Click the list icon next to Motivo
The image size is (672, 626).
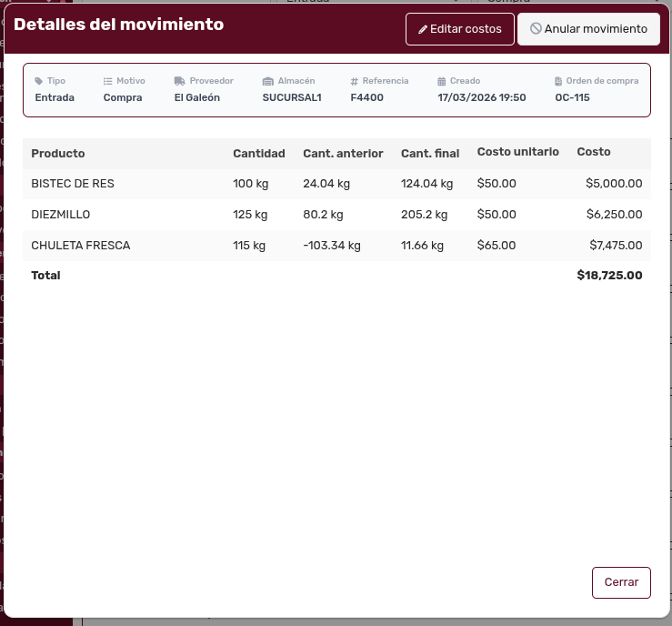[x=107, y=81]
